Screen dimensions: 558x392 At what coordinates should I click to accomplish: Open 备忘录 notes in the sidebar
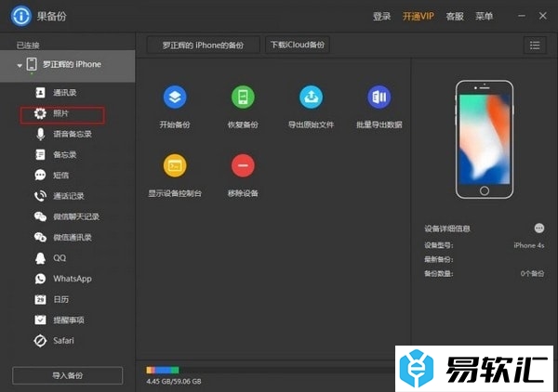point(56,154)
